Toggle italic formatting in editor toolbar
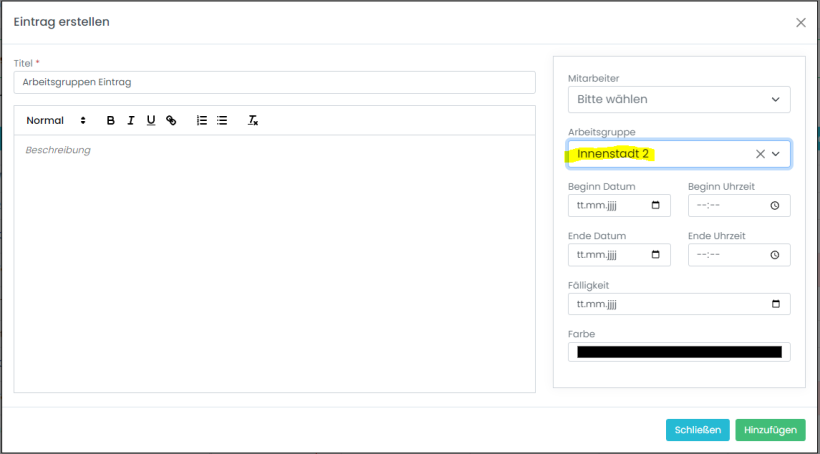This screenshot has height=454, width=820. coord(131,121)
